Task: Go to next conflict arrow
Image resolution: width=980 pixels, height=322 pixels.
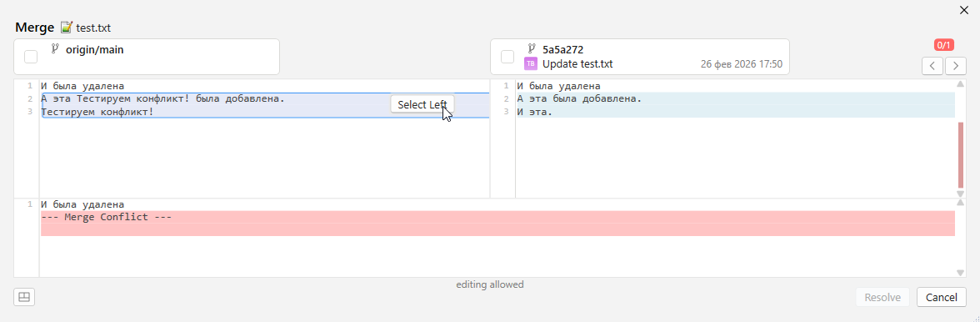Action: tap(956, 66)
